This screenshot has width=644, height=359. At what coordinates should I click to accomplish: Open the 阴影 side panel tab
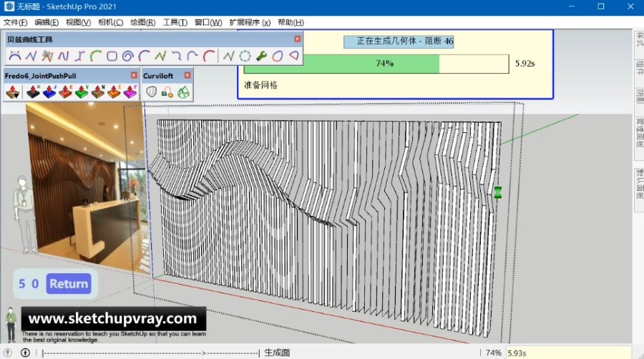coord(640,96)
